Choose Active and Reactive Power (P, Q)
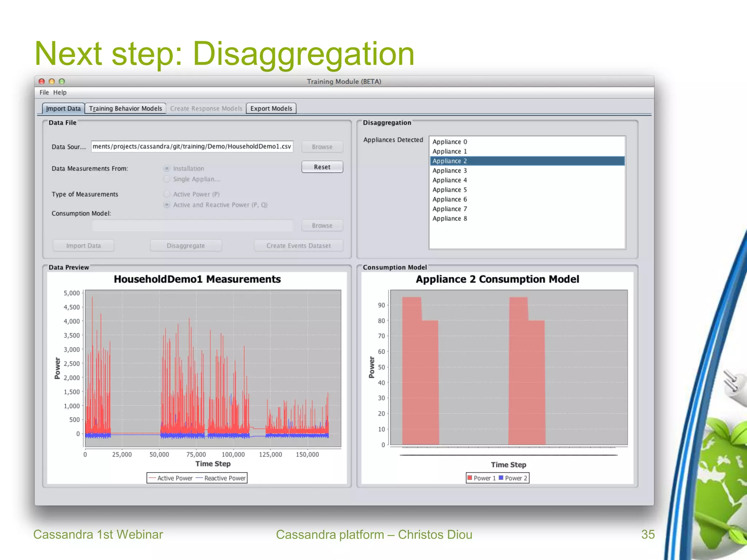 click(x=167, y=205)
